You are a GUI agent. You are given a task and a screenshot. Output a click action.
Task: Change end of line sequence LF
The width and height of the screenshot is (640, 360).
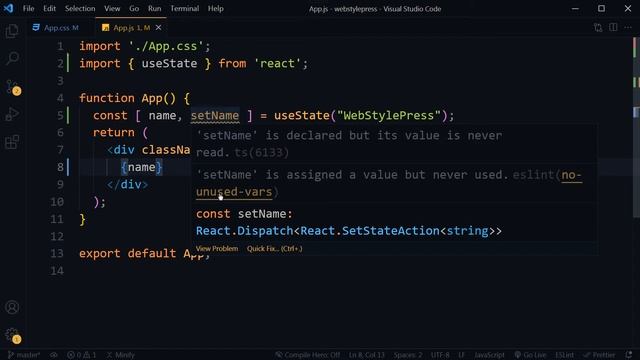point(461,355)
